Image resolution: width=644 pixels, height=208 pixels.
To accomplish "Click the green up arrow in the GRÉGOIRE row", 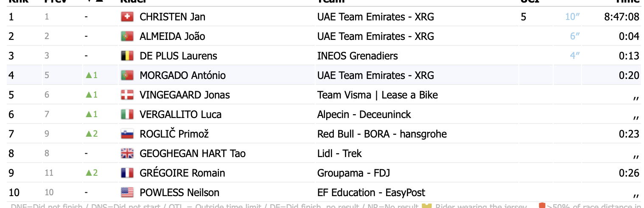I will coord(89,173).
